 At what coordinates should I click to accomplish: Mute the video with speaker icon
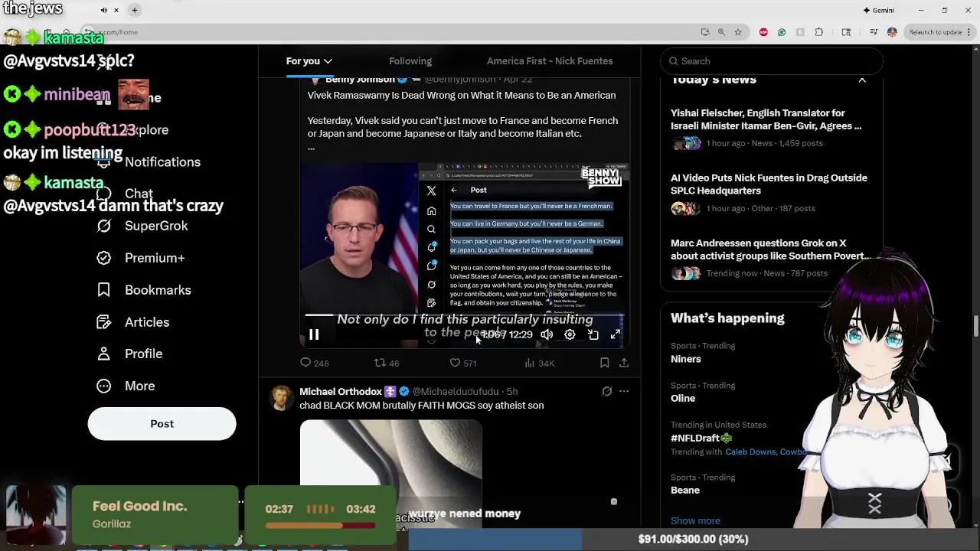[547, 334]
